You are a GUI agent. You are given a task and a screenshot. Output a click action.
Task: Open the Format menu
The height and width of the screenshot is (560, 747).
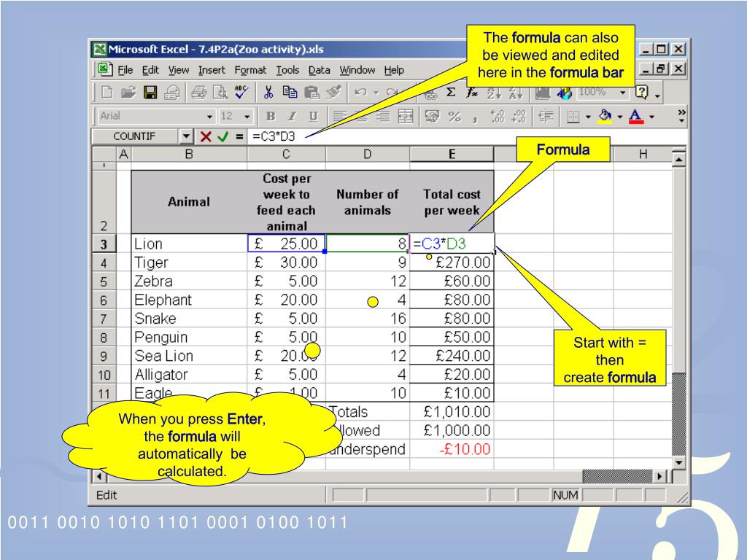(x=250, y=70)
